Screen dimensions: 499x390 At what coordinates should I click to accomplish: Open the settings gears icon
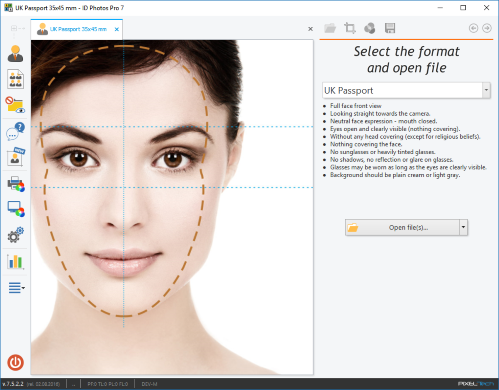[x=15, y=235]
